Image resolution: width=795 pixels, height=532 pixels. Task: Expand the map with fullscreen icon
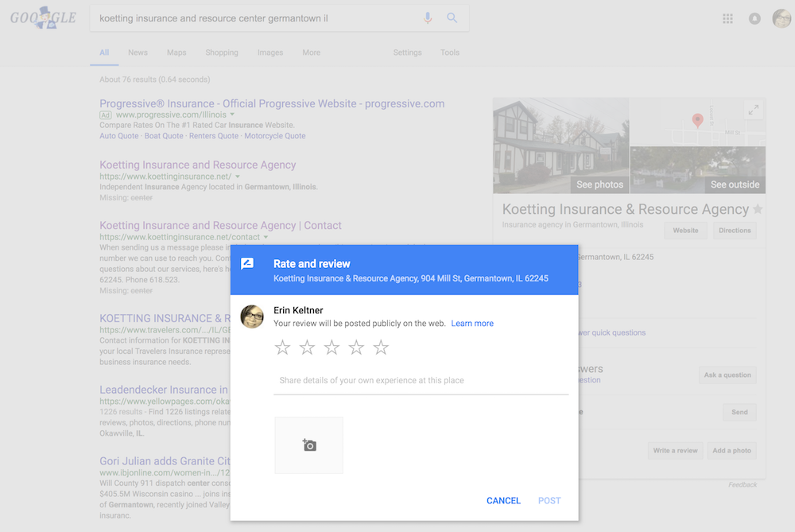pos(754,110)
